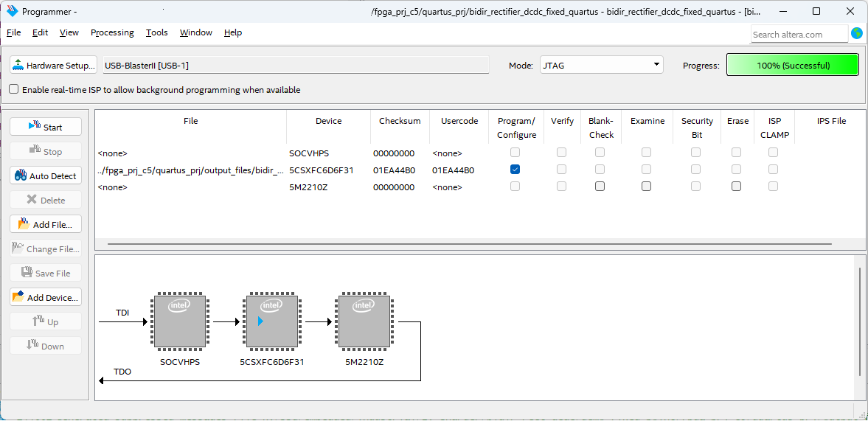This screenshot has width=868, height=421.
Task: Run Auto Detect for devices
Action: pos(46,176)
